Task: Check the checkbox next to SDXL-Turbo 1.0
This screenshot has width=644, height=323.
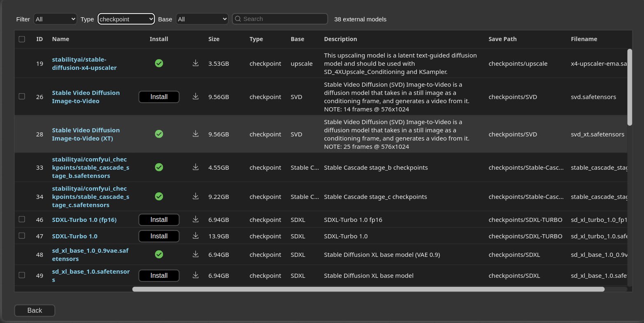Action: click(x=22, y=236)
